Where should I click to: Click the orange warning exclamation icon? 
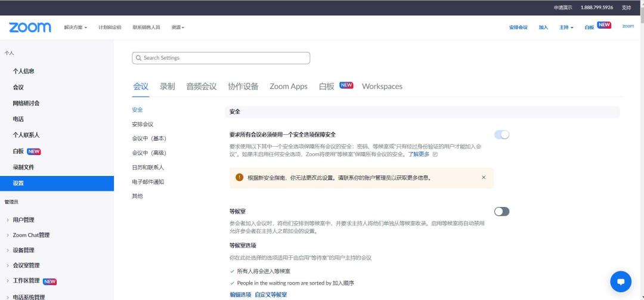pos(240,177)
